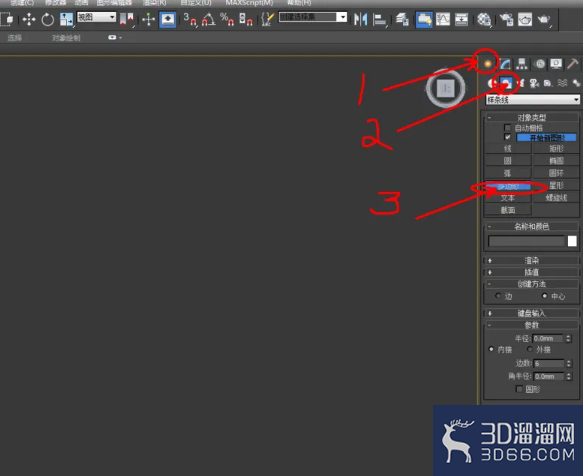Click the 矩形 shape button

click(556, 148)
